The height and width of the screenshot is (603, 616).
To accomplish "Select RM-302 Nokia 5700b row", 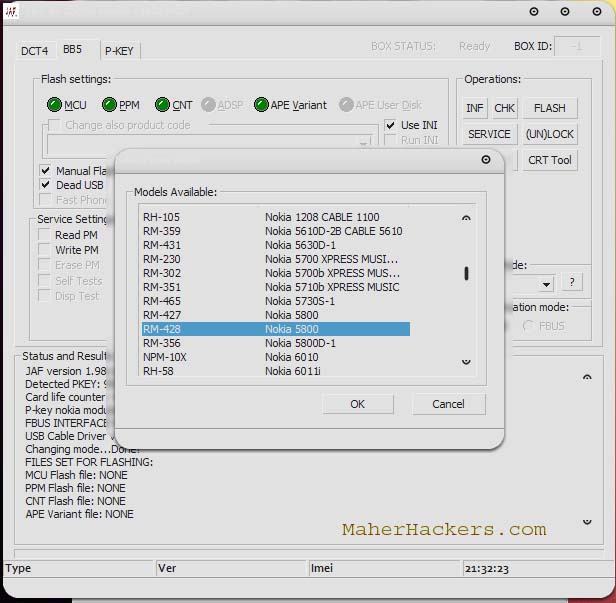I will coord(276,273).
